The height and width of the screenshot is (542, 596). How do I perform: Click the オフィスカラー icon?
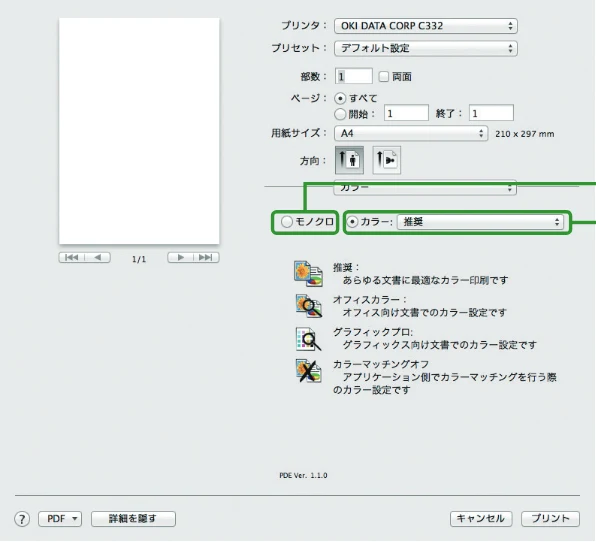pos(308,306)
